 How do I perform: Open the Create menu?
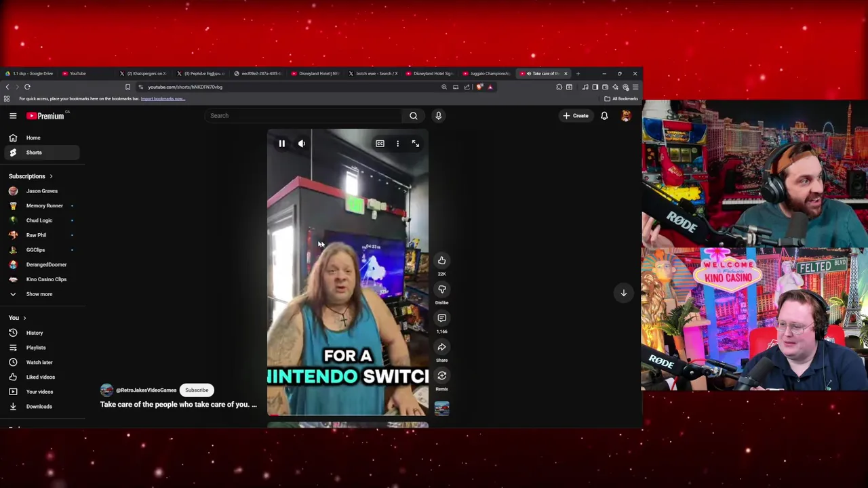[575, 116]
